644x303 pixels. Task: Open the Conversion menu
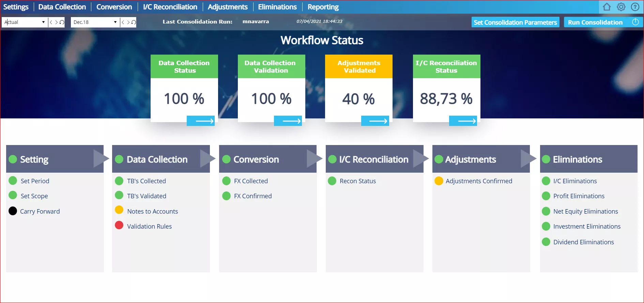[x=114, y=7]
